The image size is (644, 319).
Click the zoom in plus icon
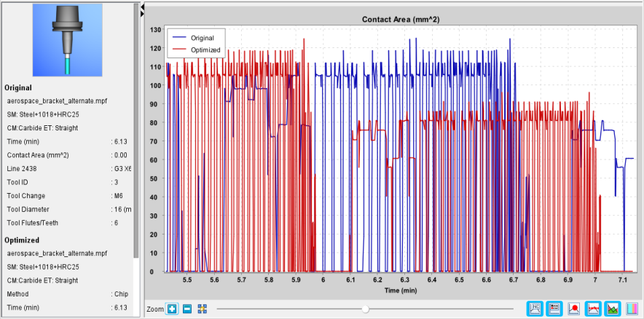[172, 309]
